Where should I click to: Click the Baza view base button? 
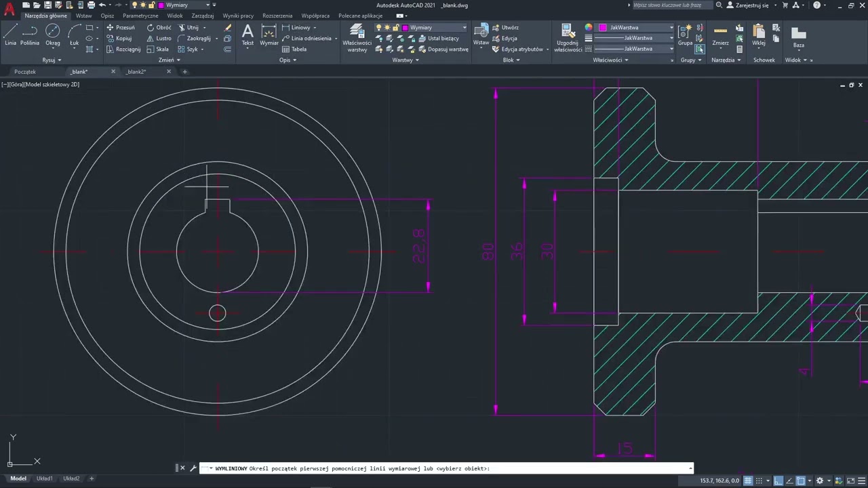click(799, 37)
